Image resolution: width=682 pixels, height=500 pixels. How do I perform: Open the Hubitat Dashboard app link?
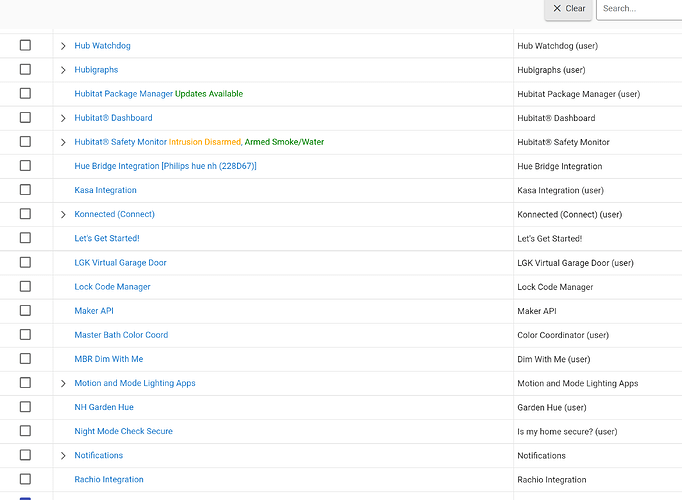pos(113,118)
